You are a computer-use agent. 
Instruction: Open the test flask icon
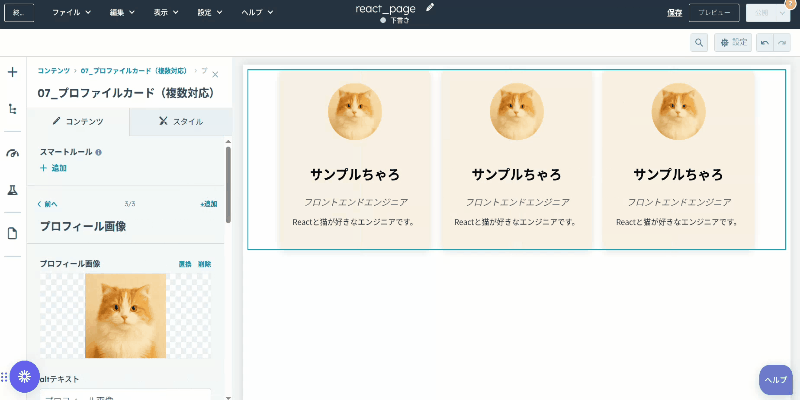13,190
